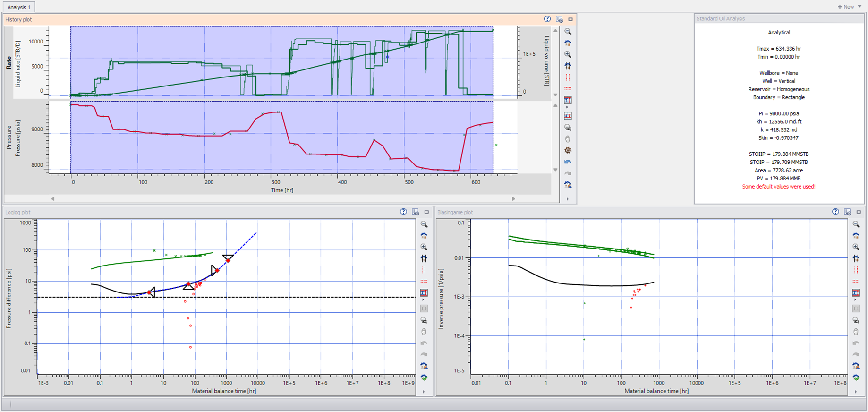Click zoom out icon in History plot toolbar
868x412 pixels.
pos(568,32)
